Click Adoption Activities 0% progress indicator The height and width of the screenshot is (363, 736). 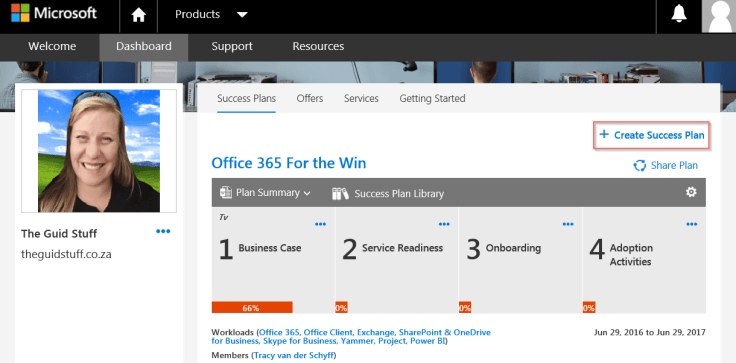tap(589, 308)
